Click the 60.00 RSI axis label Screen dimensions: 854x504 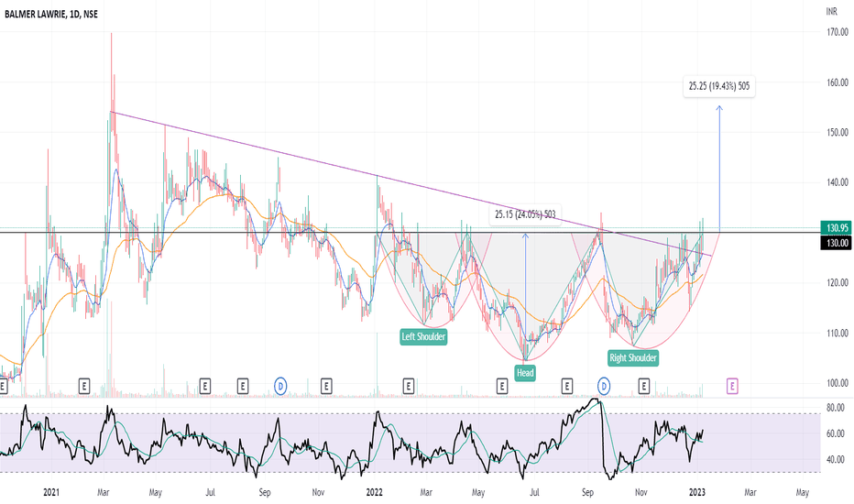click(x=836, y=433)
